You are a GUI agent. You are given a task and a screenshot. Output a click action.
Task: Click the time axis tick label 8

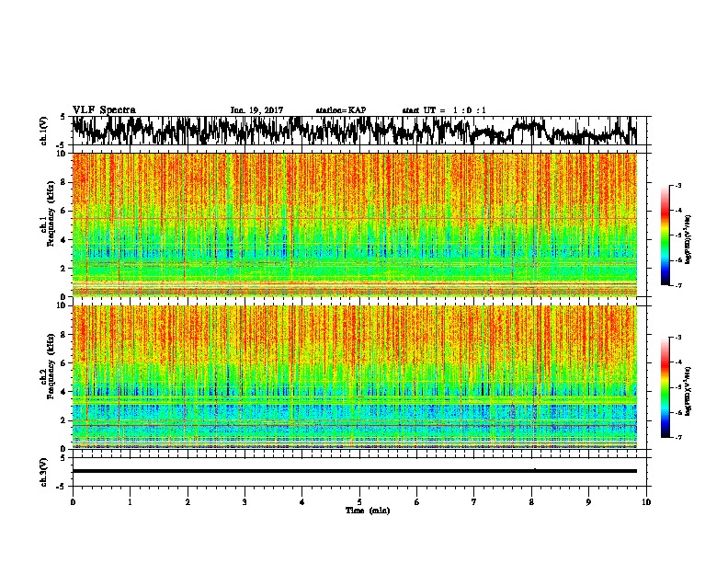point(531,502)
